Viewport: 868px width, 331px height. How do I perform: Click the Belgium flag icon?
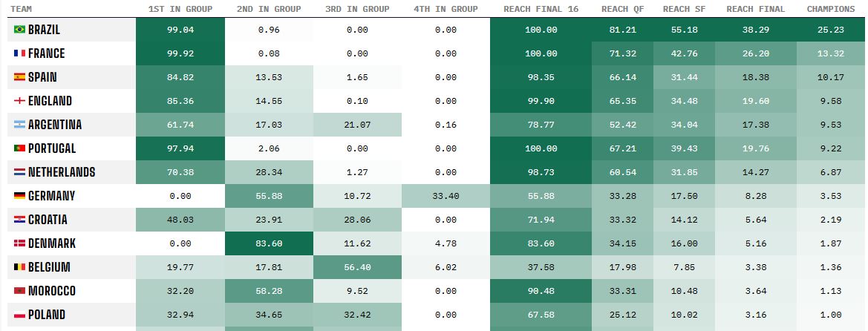point(19,267)
